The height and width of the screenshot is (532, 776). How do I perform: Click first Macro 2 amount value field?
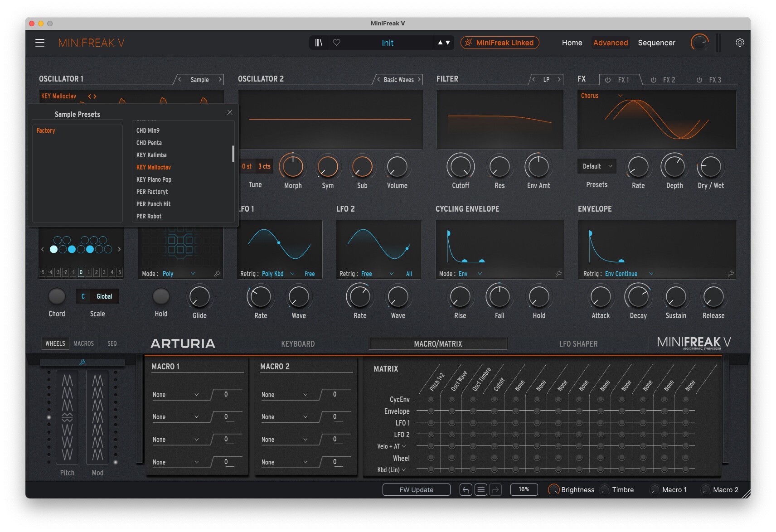[335, 395]
